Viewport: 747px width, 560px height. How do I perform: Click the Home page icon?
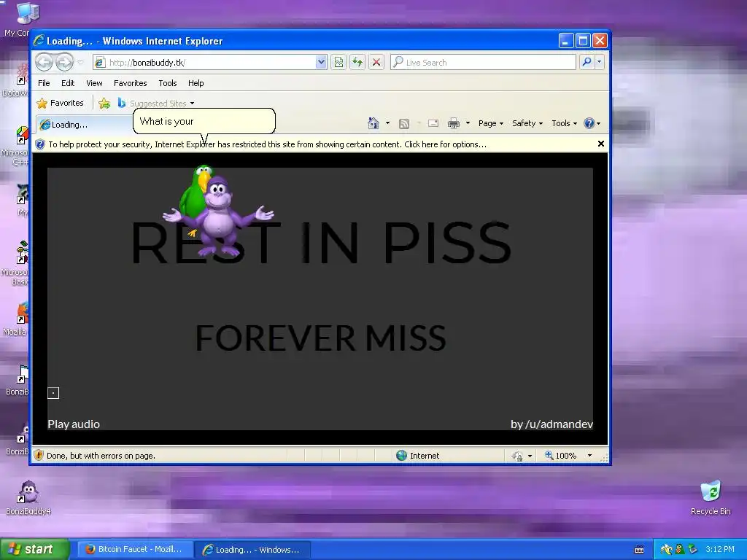click(x=373, y=123)
